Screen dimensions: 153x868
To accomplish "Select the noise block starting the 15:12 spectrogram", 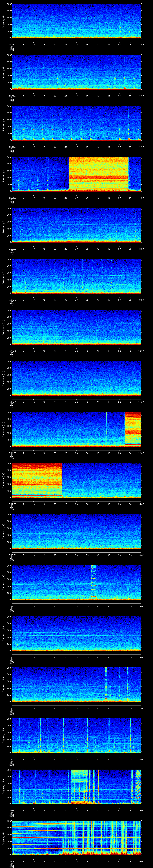I will point(37,480).
